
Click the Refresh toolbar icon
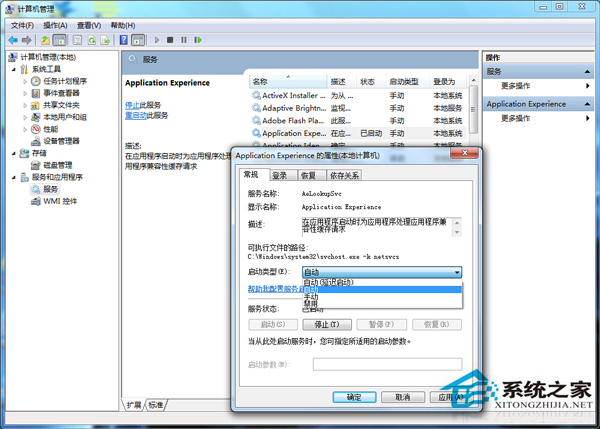(x=91, y=40)
